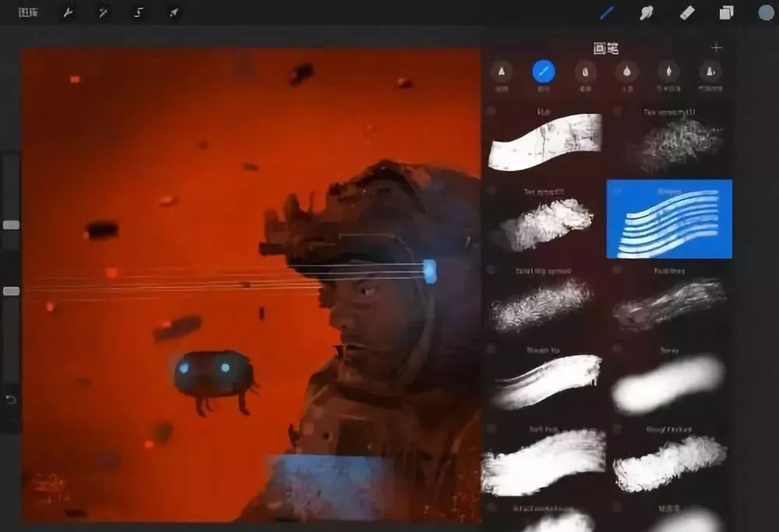Open the Adjustments magic wand menu
This screenshot has width=779, height=532.
pyautogui.click(x=103, y=13)
